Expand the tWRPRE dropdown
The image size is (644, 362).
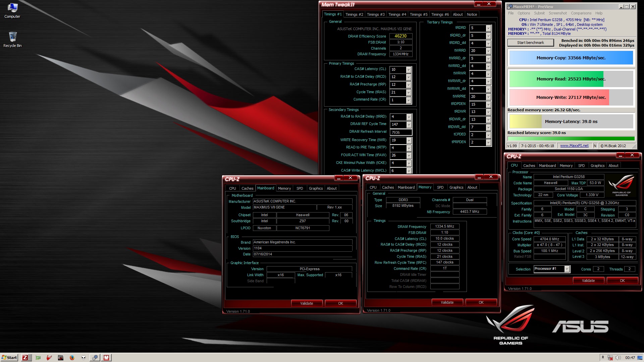point(488,97)
